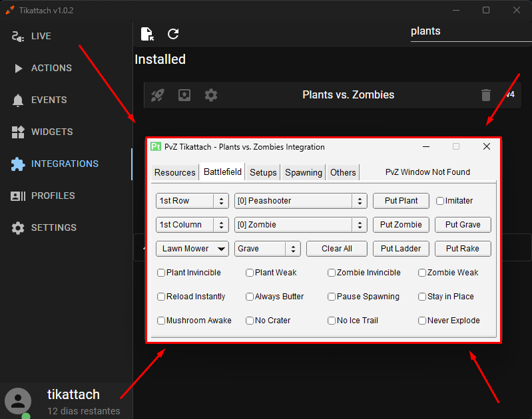Check Mushroom Awake option
This screenshot has width=532, height=419.
161,321
